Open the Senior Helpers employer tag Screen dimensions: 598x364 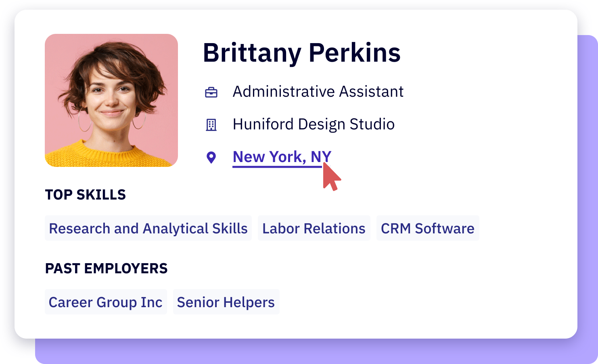coord(226,302)
